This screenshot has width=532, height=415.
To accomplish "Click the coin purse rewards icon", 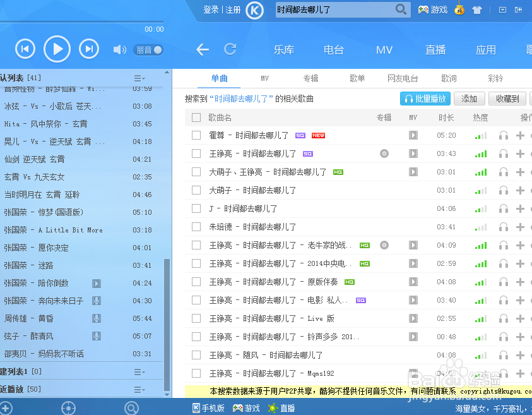I will pyautogui.click(x=459, y=10).
